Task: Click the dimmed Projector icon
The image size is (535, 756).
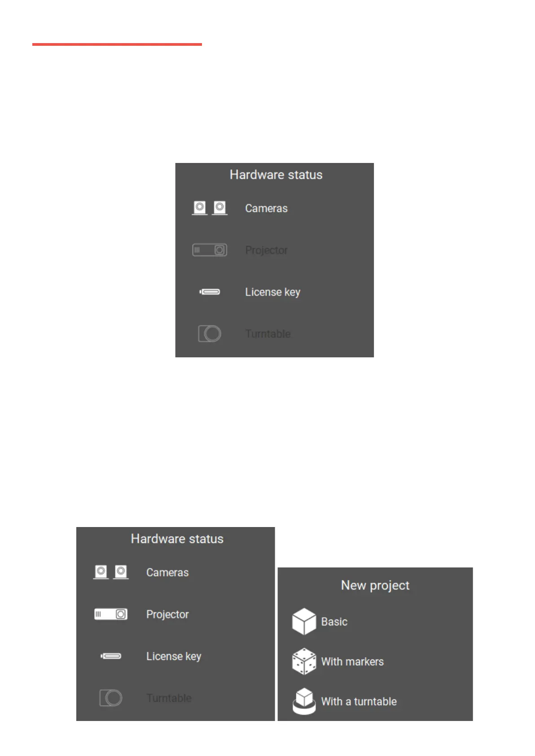Action: click(x=210, y=250)
